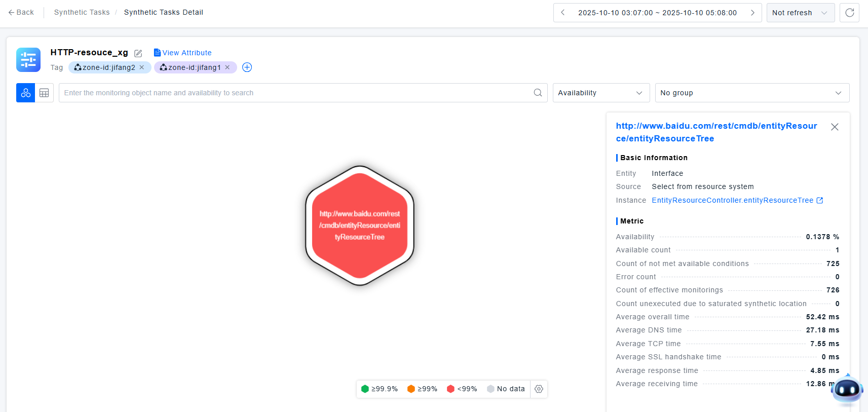Expand the Not refresh interval dropdown

[x=800, y=13]
